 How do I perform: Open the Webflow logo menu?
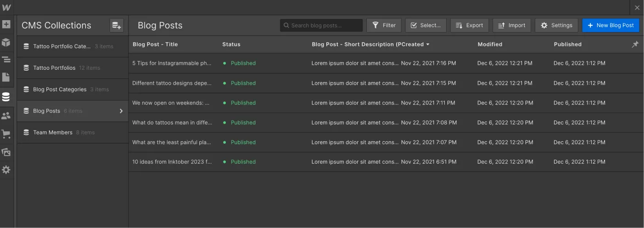pyautogui.click(x=6, y=7)
